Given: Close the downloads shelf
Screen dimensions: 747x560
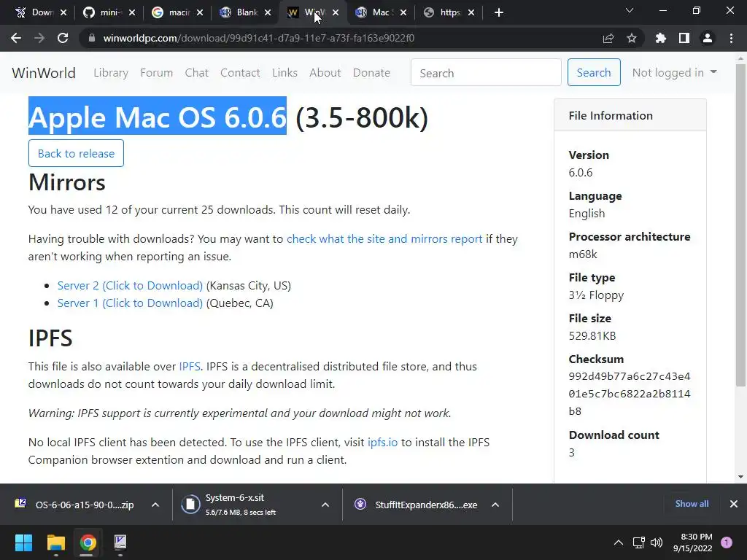Looking at the screenshot, I should 734,504.
